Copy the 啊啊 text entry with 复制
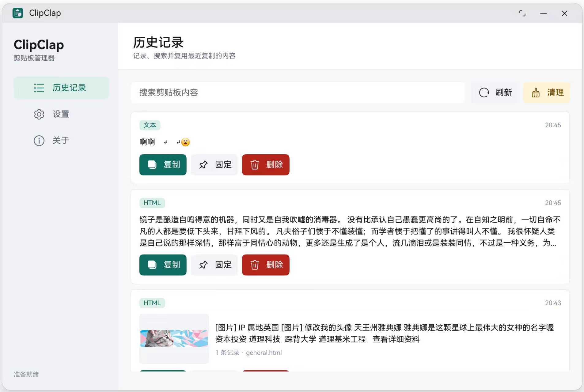 [163, 165]
